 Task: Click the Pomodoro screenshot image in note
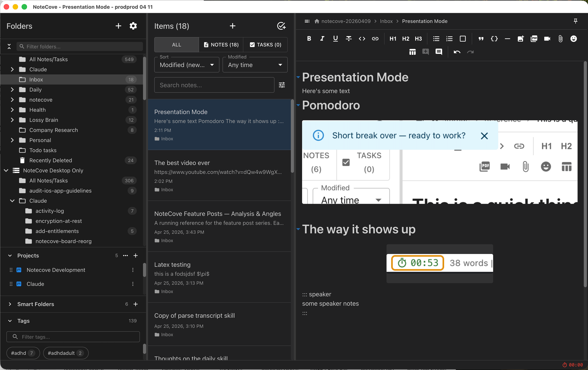click(x=440, y=162)
